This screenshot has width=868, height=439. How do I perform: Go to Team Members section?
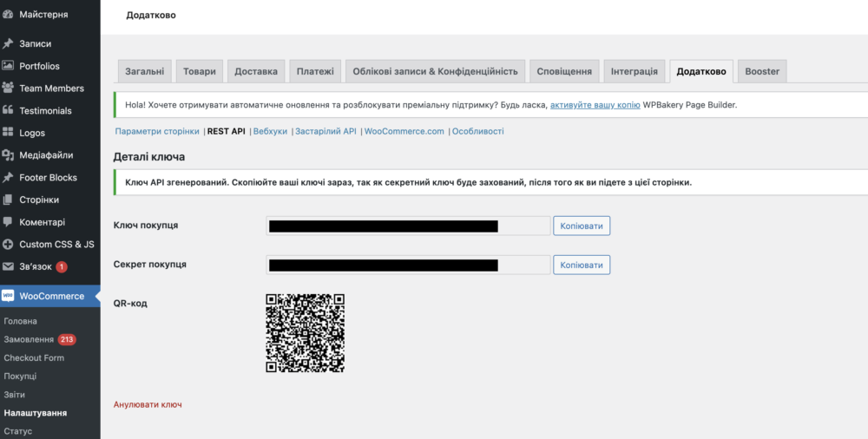coord(49,88)
